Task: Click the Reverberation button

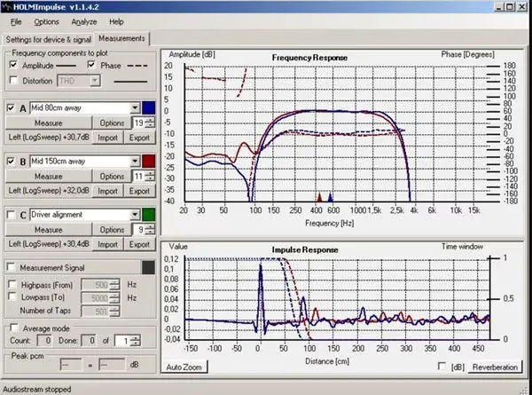Action: (x=495, y=367)
